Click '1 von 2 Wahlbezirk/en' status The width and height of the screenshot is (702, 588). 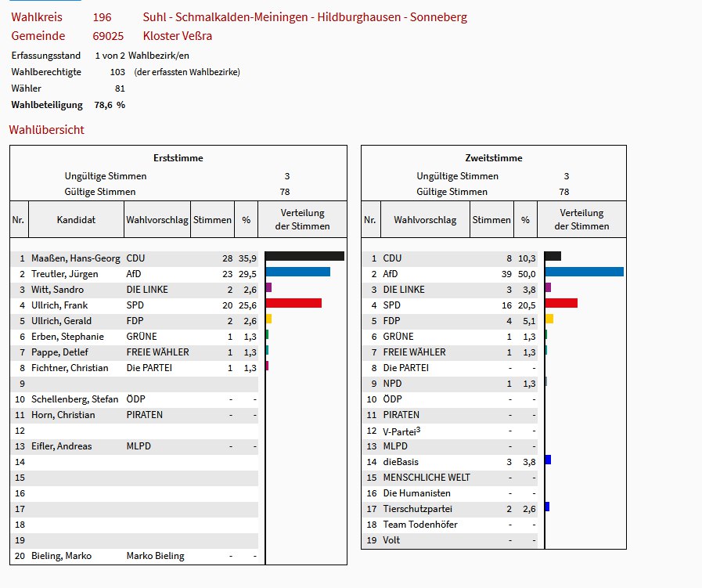click(142, 56)
